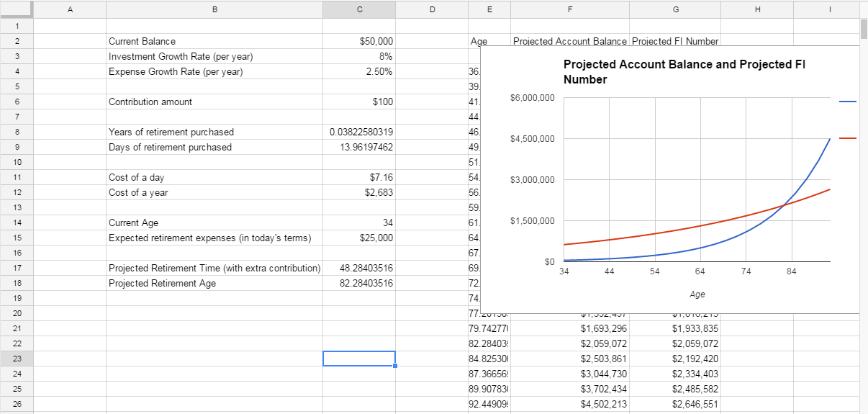Click the '$2,683' cost value
Image resolution: width=868 pixels, height=414 pixels.
pyautogui.click(x=359, y=192)
